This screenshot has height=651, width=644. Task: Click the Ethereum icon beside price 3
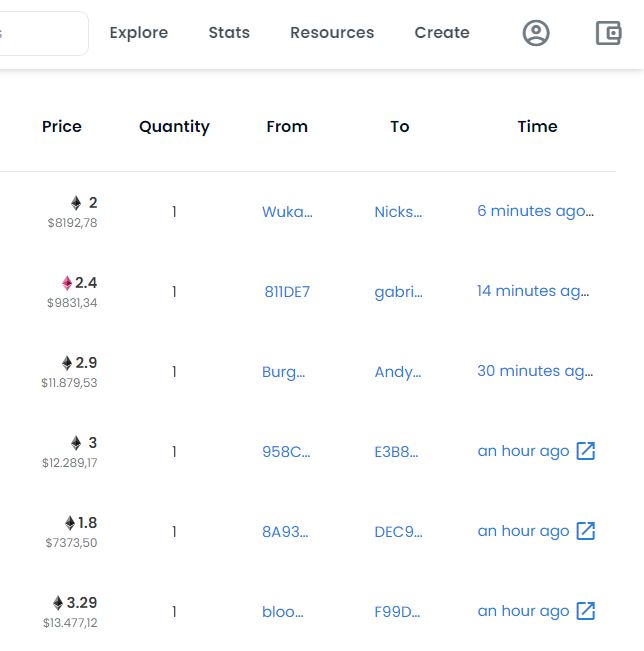[76, 443]
